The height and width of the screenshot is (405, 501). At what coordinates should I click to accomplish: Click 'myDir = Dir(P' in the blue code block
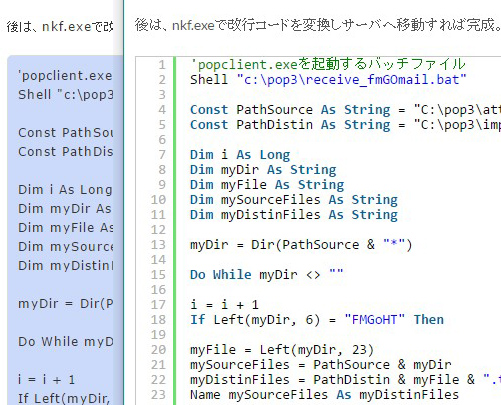(66, 304)
